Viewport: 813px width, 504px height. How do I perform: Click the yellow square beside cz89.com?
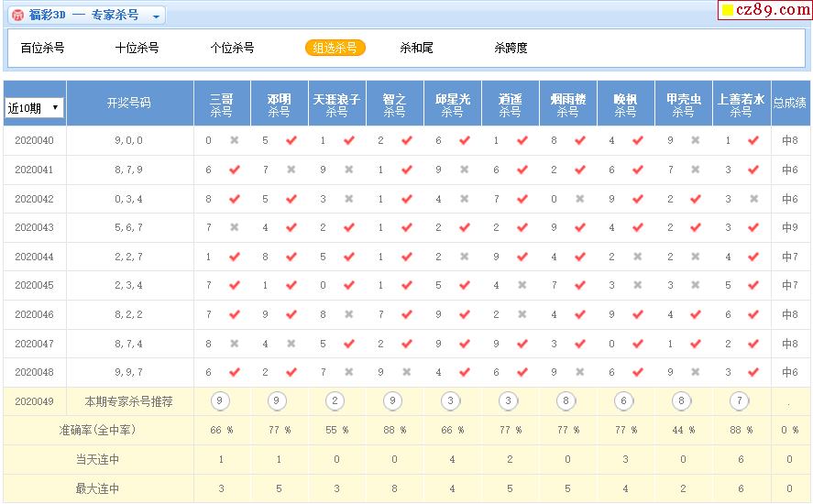(x=728, y=11)
